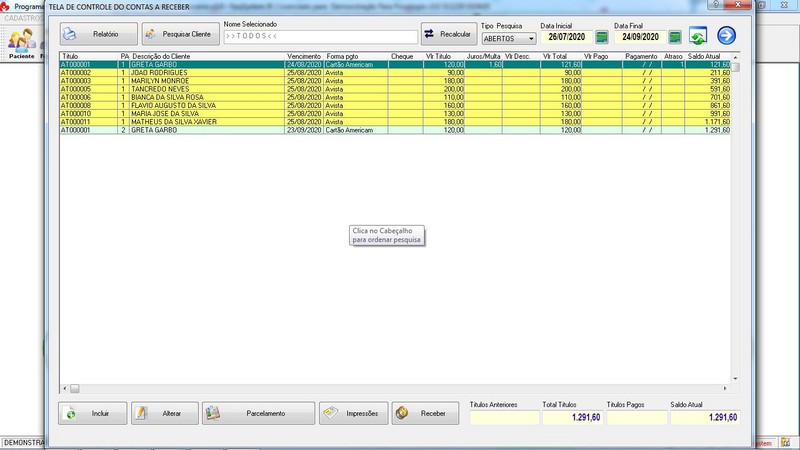
Task: Click the green refresh icon
Action: coord(698,36)
